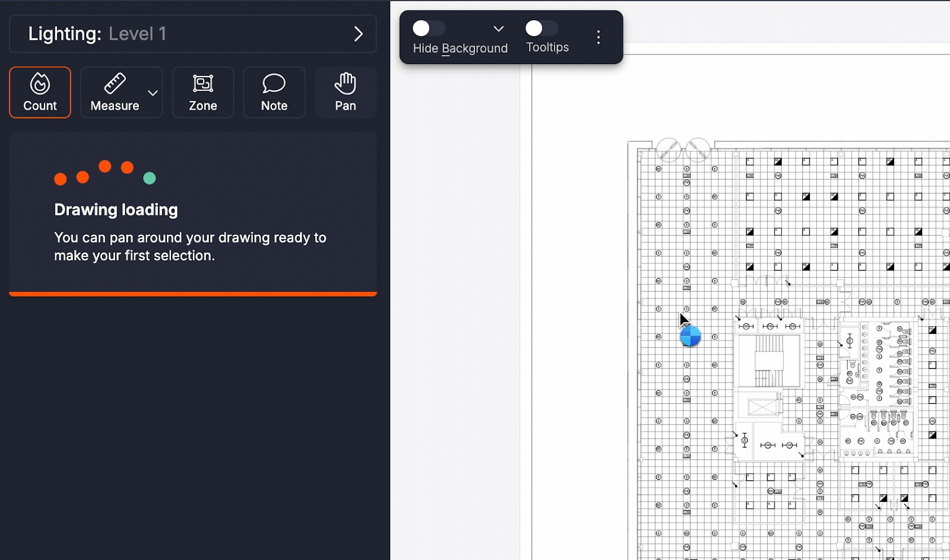Click the Hide Background label
The width and height of the screenshot is (950, 560).
[x=460, y=48]
